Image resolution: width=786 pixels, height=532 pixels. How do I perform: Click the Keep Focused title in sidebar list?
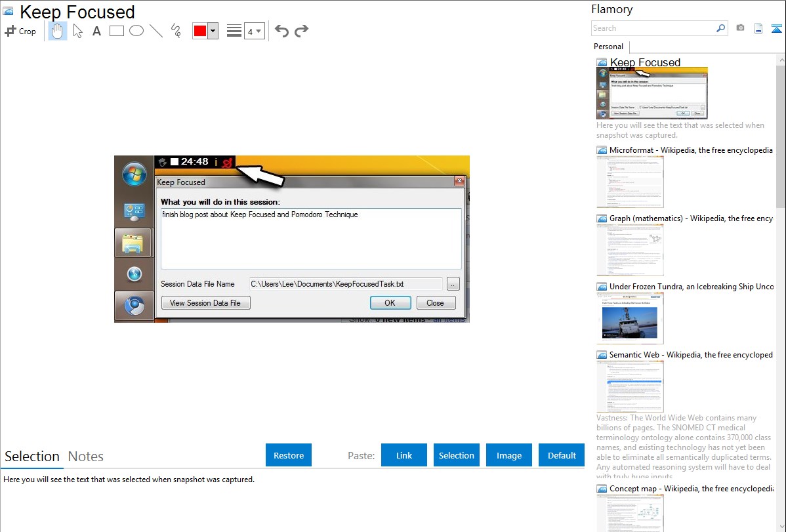[x=645, y=62]
